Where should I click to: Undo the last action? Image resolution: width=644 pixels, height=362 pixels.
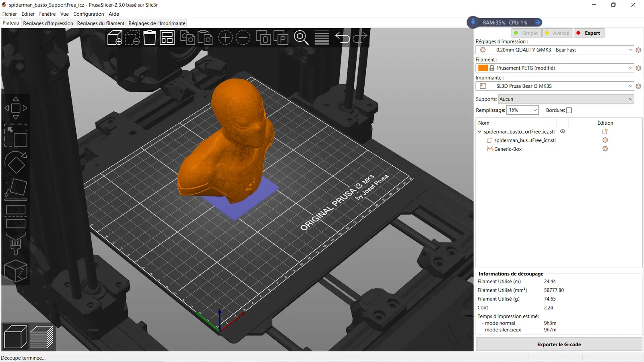pyautogui.click(x=343, y=37)
